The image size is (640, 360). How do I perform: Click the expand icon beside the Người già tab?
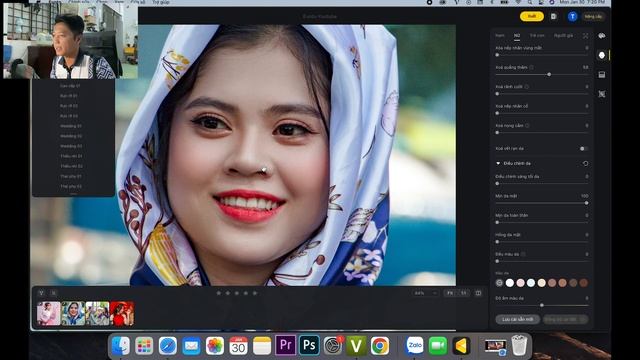(x=585, y=36)
